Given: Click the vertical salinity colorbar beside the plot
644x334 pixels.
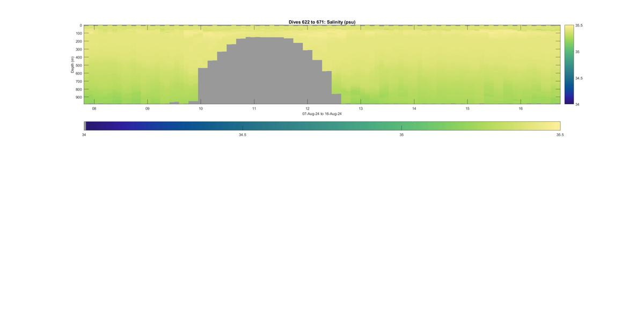Looking at the screenshot, I should [x=569, y=64].
